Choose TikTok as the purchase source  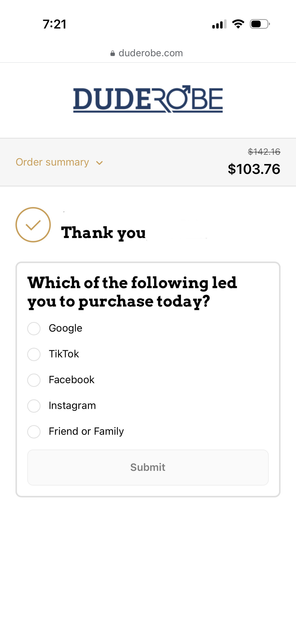(34, 354)
